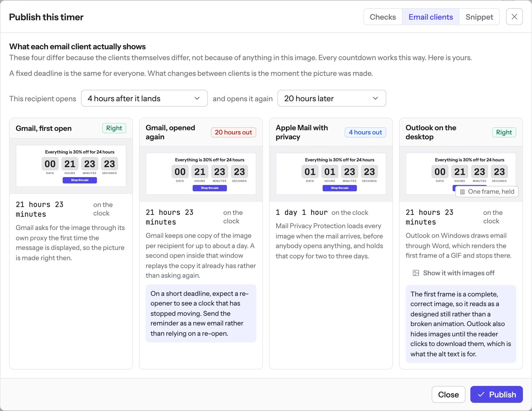Expand the '20 hours later' dropdown
This screenshot has height=411, width=532.
tap(332, 98)
